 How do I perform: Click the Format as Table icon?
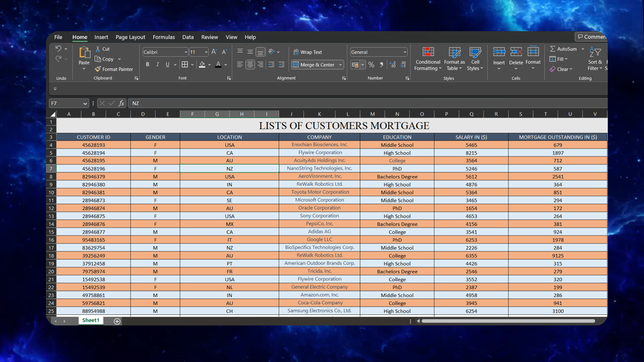[454, 52]
